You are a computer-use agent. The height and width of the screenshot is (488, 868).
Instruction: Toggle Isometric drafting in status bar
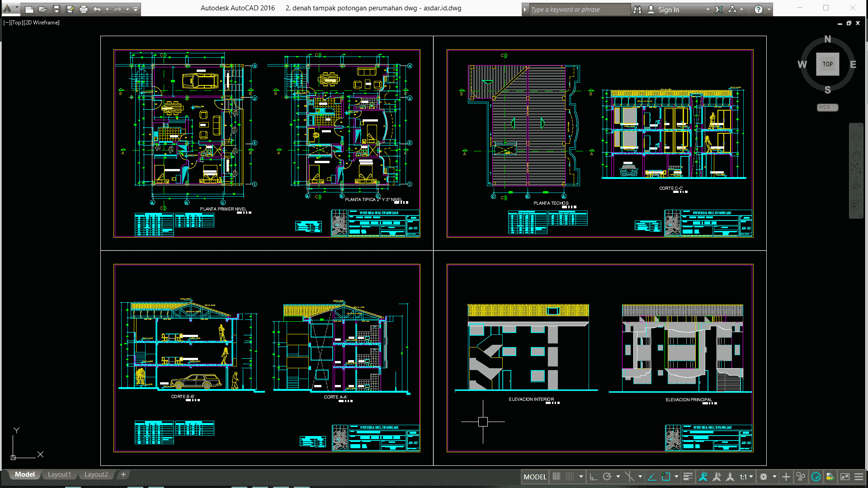[629, 477]
